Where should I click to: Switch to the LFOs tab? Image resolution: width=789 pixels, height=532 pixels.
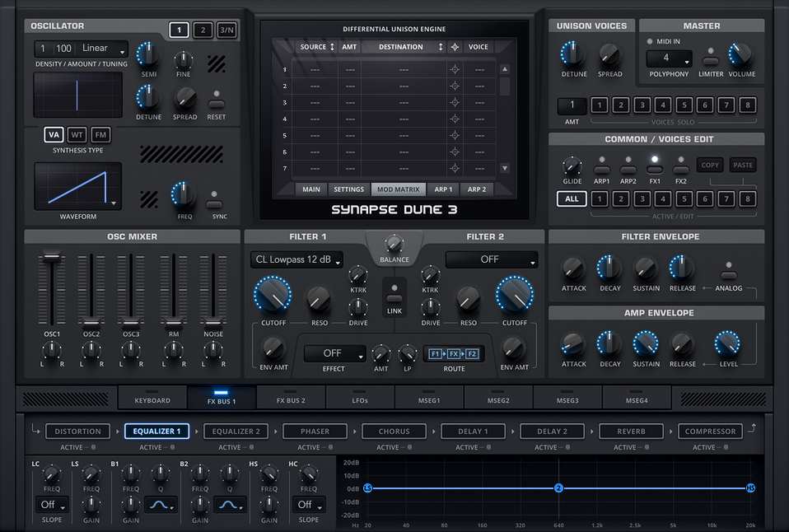[x=360, y=398]
